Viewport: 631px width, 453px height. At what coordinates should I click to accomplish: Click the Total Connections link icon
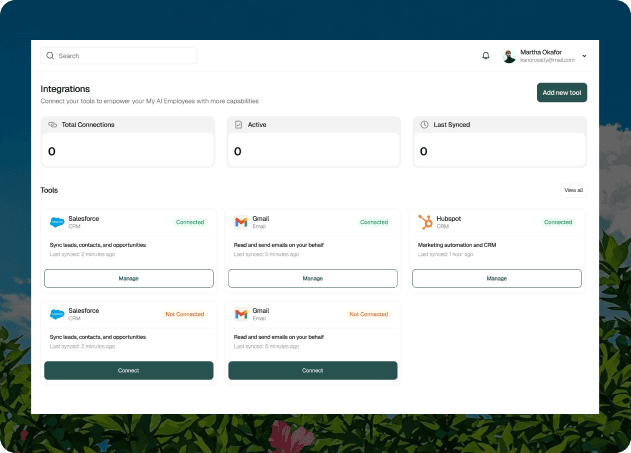[53, 125]
